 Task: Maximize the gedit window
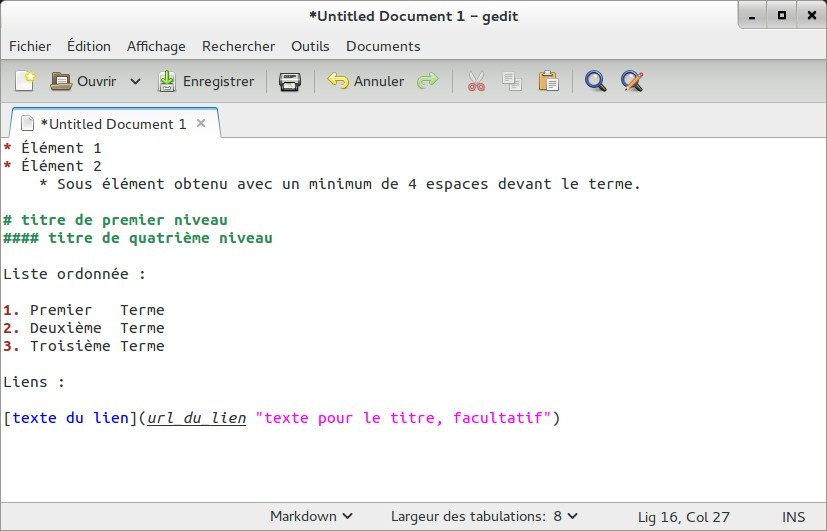coord(782,16)
